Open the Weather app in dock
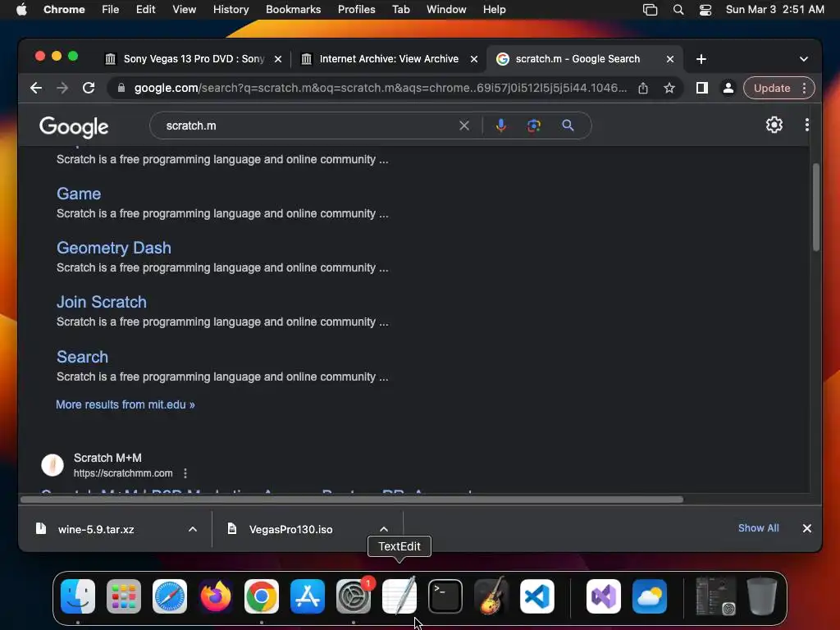Viewport: 840px width, 630px height. (x=650, y=596)
